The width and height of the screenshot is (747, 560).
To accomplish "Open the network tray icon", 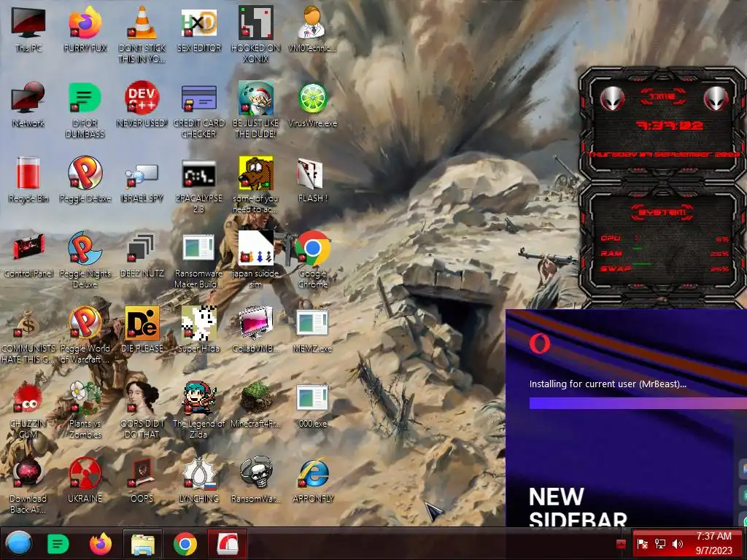I will pyautogui.click(x=659, y=544).
